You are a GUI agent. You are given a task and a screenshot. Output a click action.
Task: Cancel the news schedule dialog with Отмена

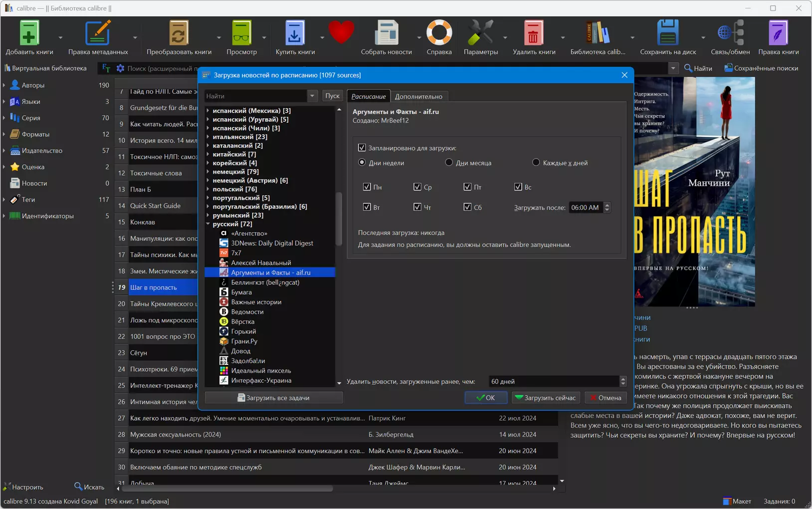click(606, 398)
